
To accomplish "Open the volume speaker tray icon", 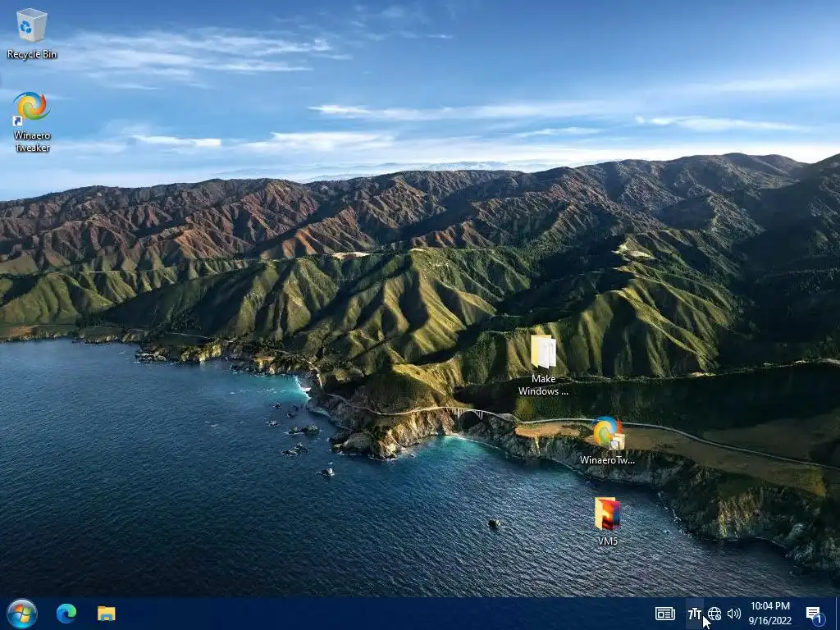I will (734, 614).
